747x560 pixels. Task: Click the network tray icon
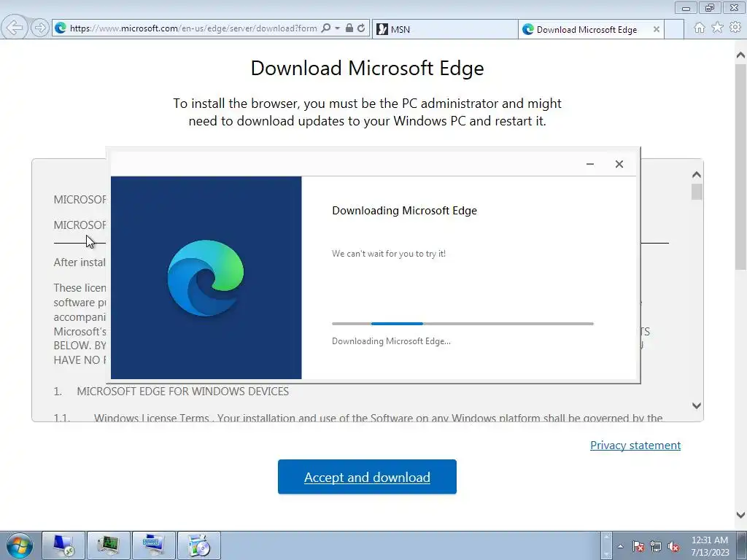click(656, 547)
